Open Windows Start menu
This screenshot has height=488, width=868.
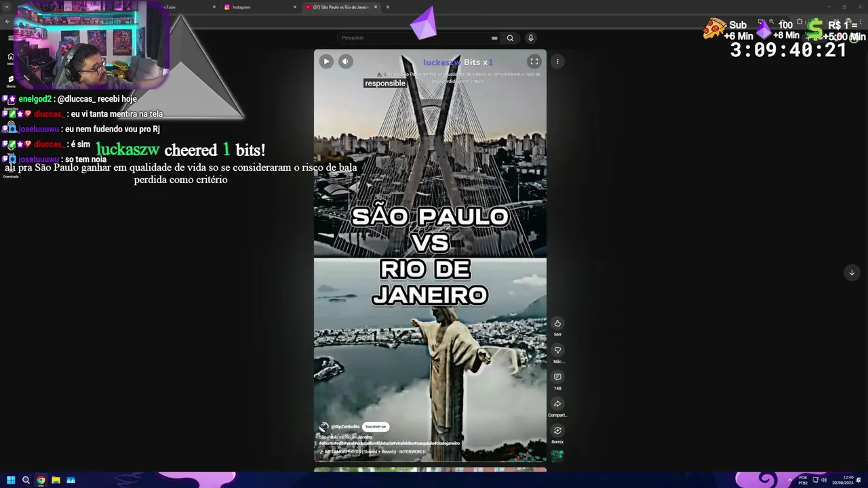11,480
